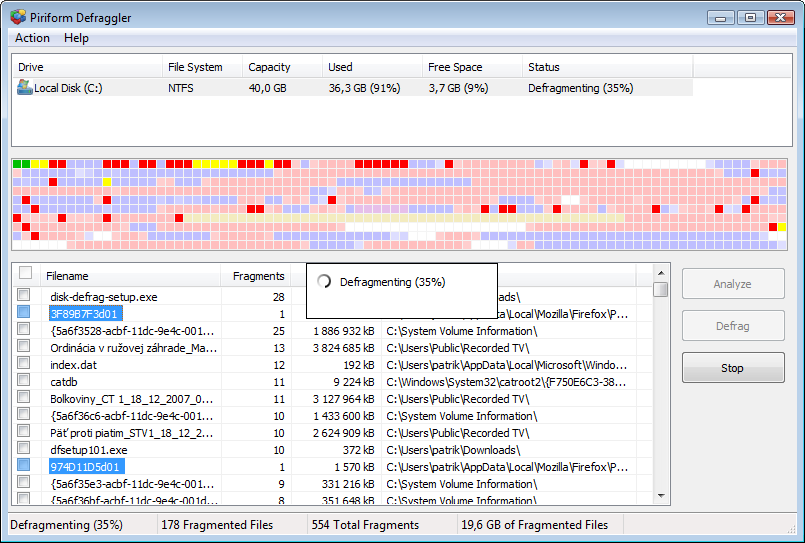Screen dimensions: 805x543
Task: Check the box for Päť proti piatim file
Action: tap(24, 431)
